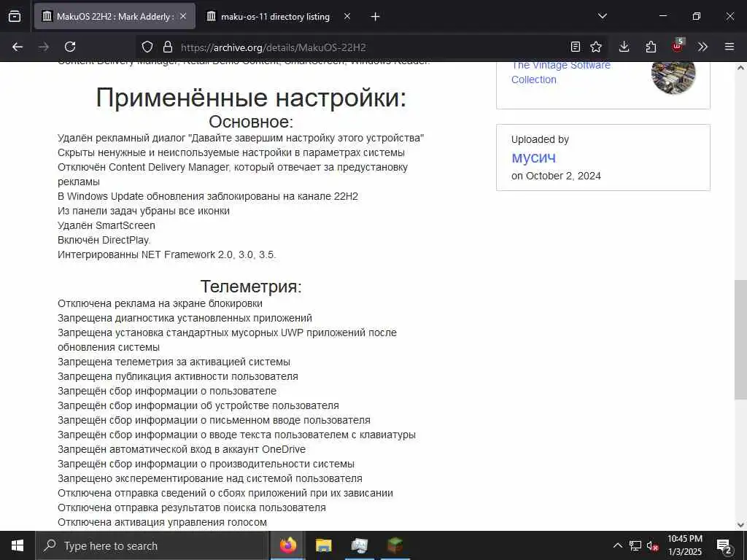
Task: Open the Extensions puzzle icon
Action: (x=651, y=47)
